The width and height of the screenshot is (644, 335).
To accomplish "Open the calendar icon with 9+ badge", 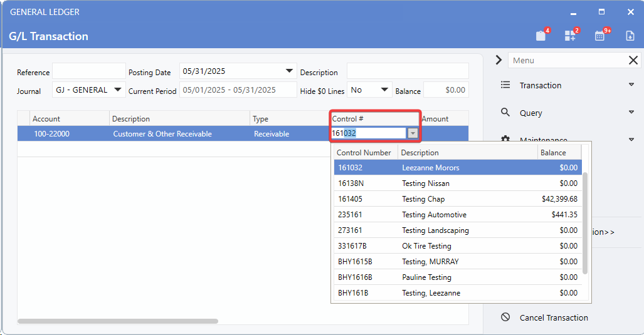I will (600, 36).
